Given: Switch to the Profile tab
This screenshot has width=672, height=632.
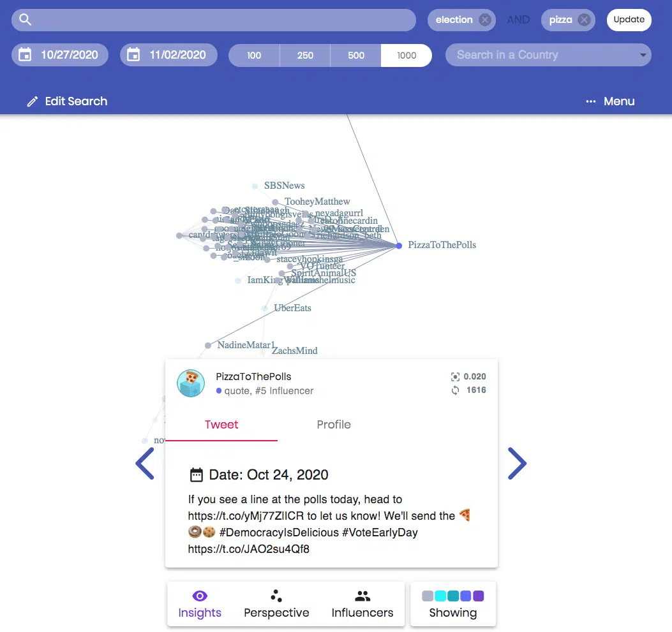Looking at the screenshot, I should tap(334, 425).
